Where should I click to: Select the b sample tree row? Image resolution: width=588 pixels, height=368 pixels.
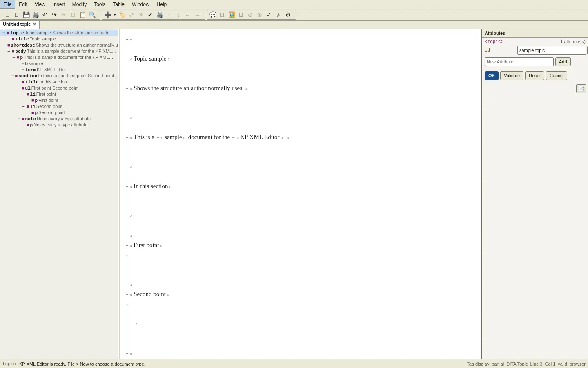[x=59, y=63]
